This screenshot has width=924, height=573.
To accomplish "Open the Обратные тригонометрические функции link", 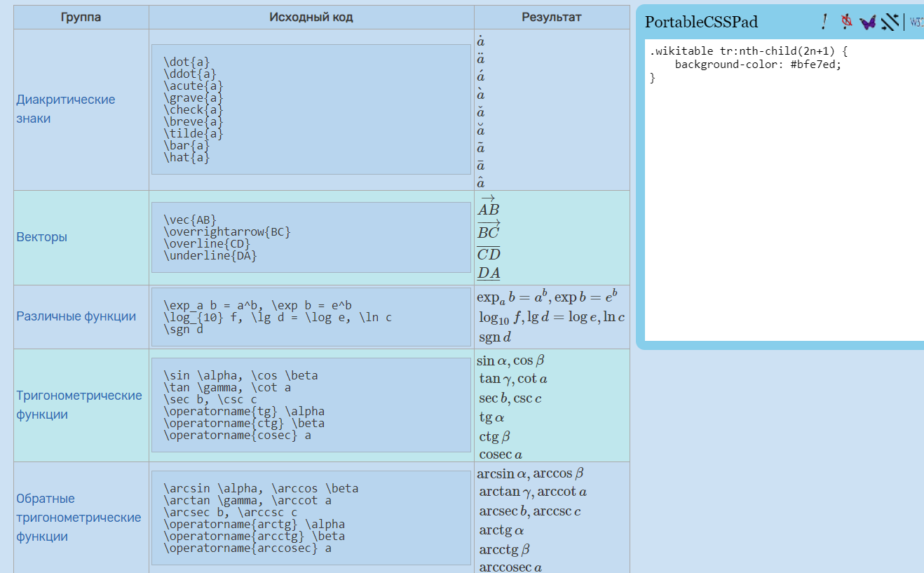I will tap(79, 518).
